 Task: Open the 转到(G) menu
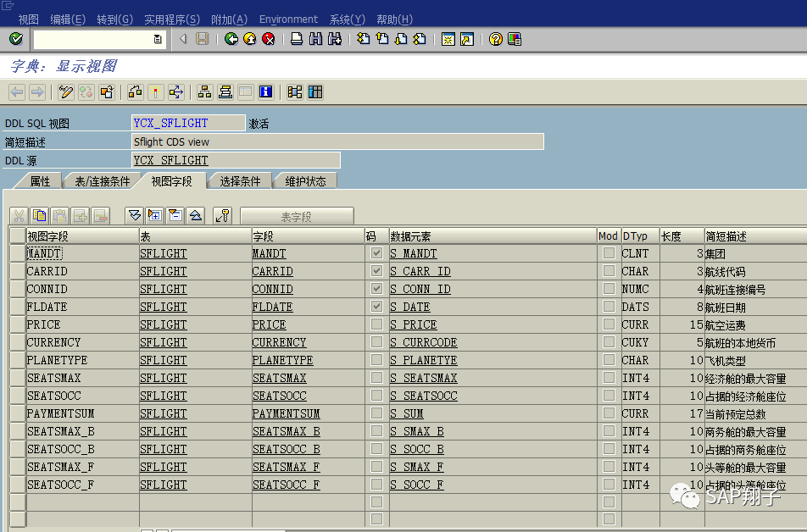tap(114, 19)
